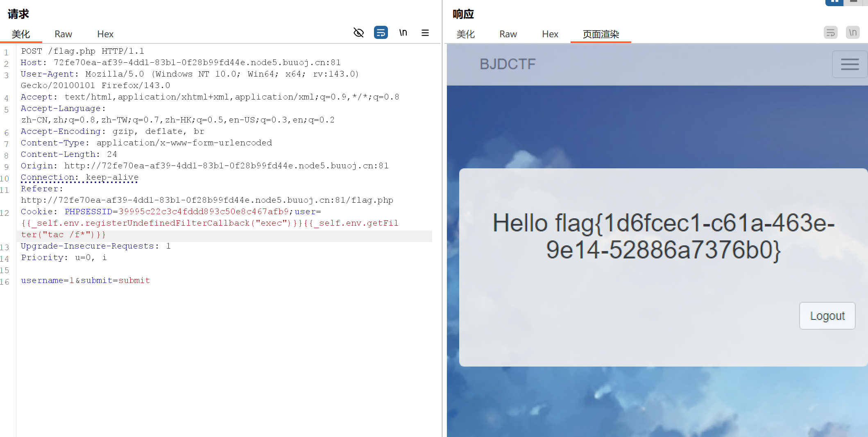Open BJDCTF navbar hamburger menu
This screenshot has width=868, height=437.
point(850,64)
